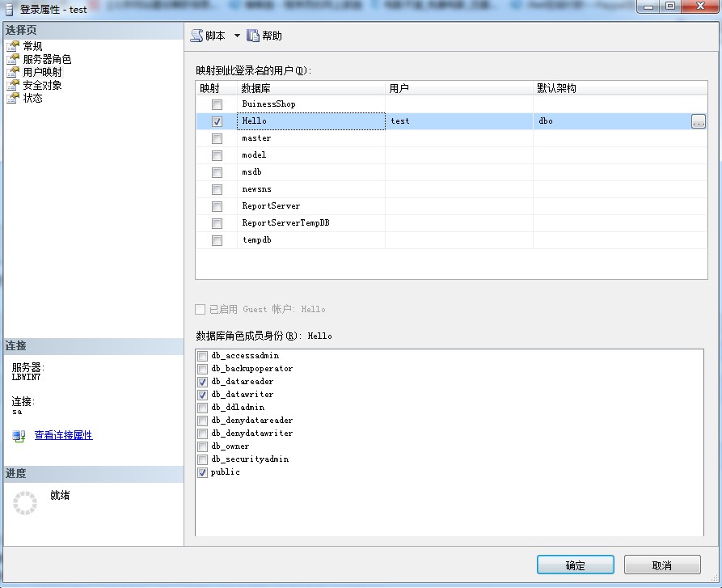Check the newsns mapping checkbox
This screenshot has width=722, height=588.
point(217,190)
